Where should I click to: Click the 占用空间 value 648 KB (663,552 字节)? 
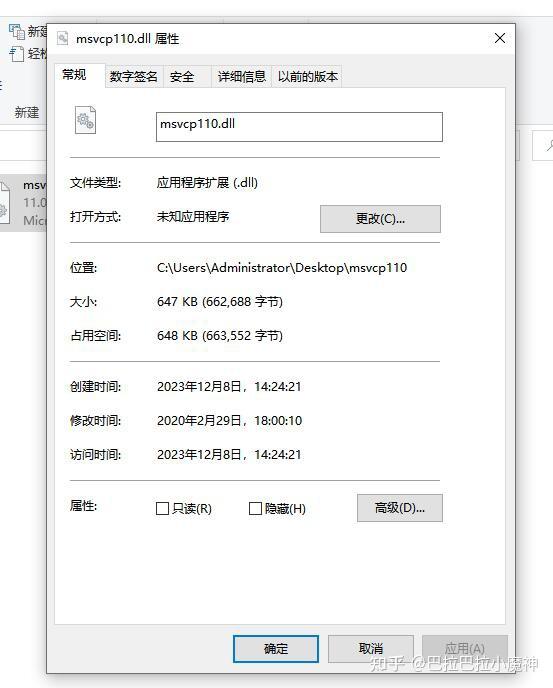pos(220,336)
